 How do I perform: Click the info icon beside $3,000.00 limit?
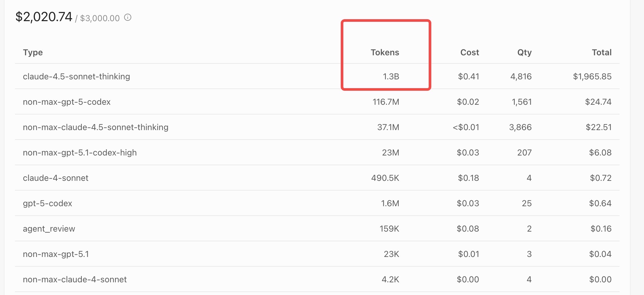point(128,18)
